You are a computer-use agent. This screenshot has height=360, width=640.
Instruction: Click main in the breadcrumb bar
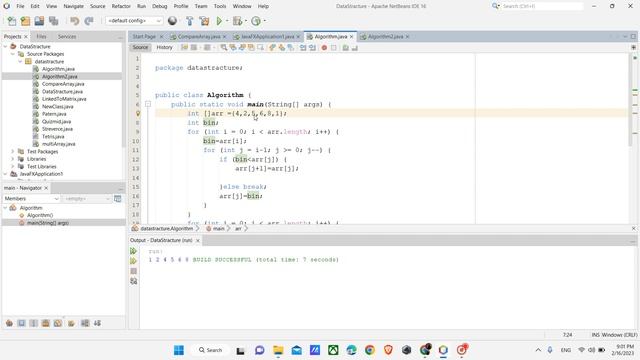[218, 229]
